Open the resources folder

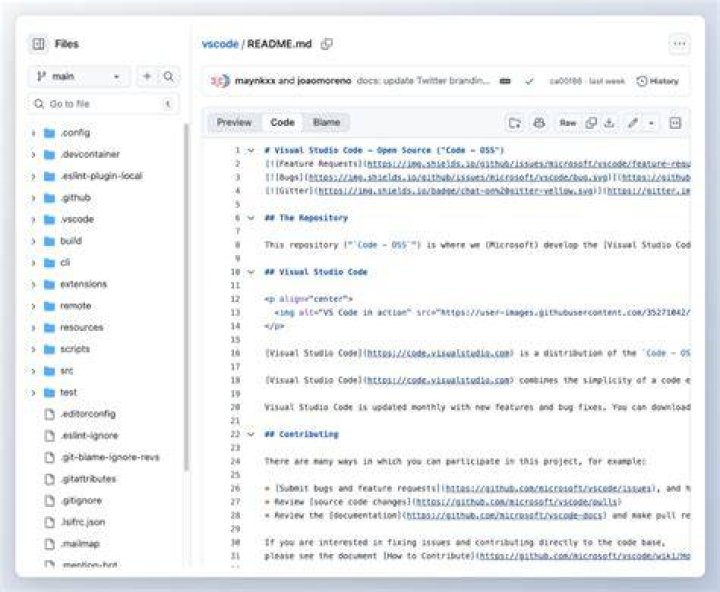point(82,327)
